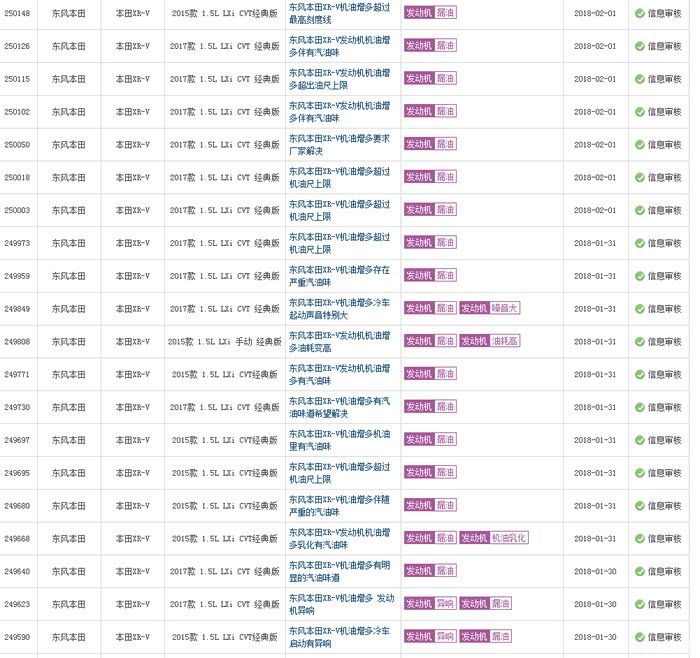Click the 异响 tag in row 249623

(445, 604)
